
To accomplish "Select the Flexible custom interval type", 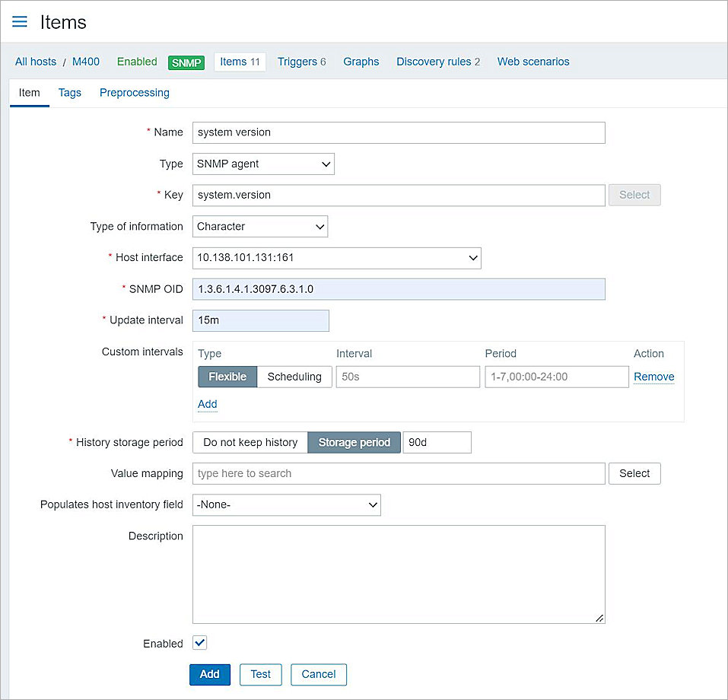I will [227, 377].
